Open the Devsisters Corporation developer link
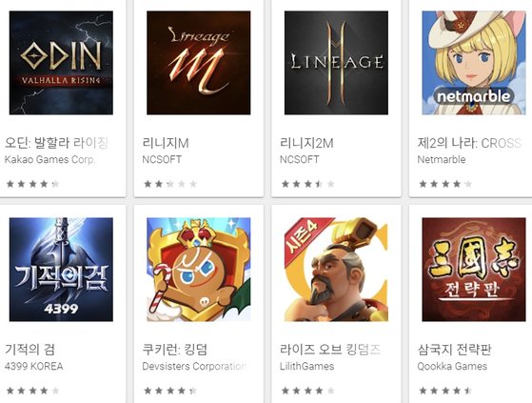The height and width of the screenshot is (403, 532). coord(194,367)
